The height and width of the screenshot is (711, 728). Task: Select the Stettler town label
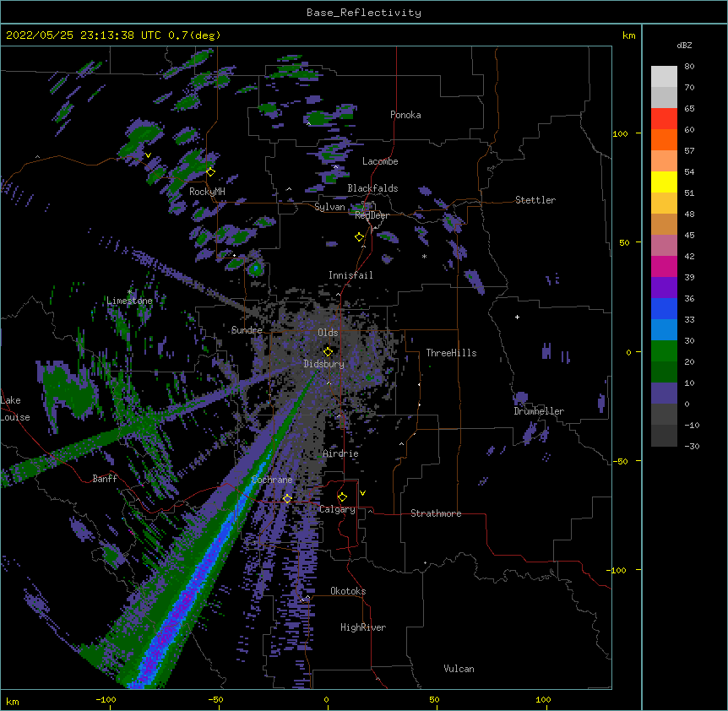click(x=535, y=200)
